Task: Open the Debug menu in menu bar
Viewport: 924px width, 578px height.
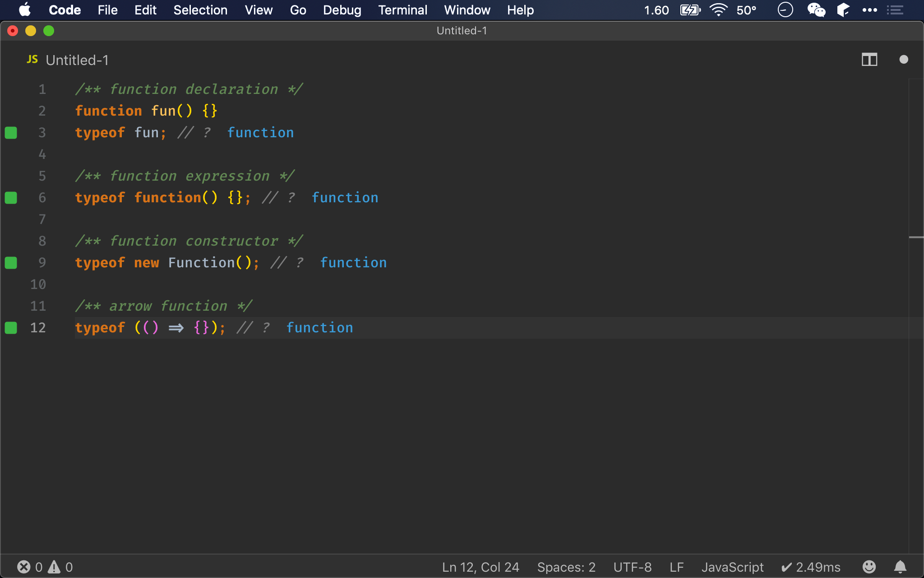Action: click(x=342, y=10)
